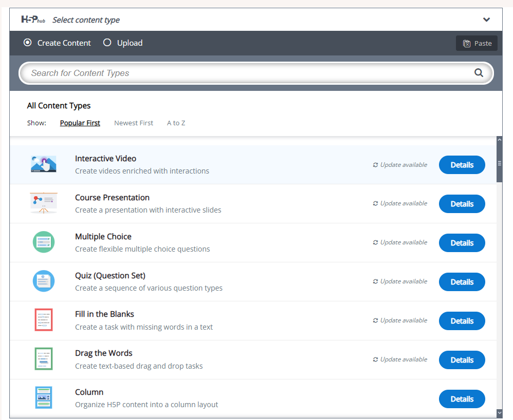Click the Drag the Words icon
Viewport: 513px width, 420px height.
[44, 359]
